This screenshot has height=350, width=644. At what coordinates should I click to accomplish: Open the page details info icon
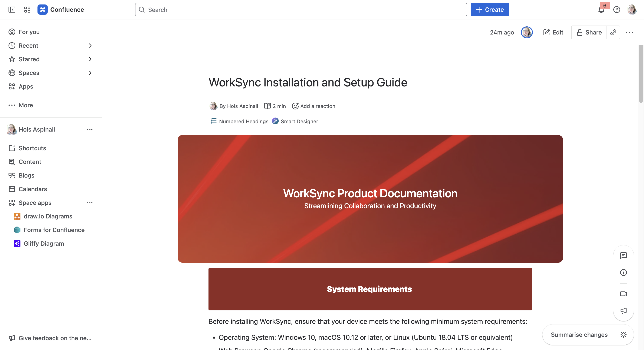coord(623,272)
